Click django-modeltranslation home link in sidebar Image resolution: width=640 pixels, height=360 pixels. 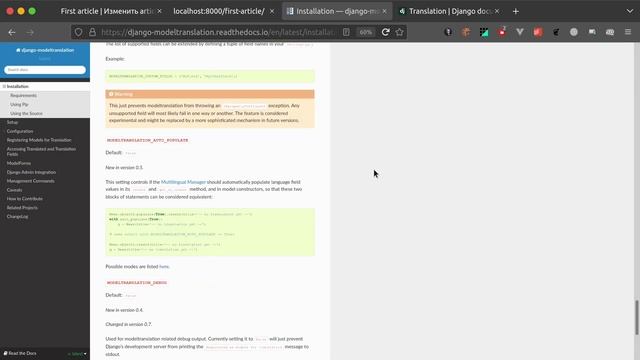(x=45, y=50)
